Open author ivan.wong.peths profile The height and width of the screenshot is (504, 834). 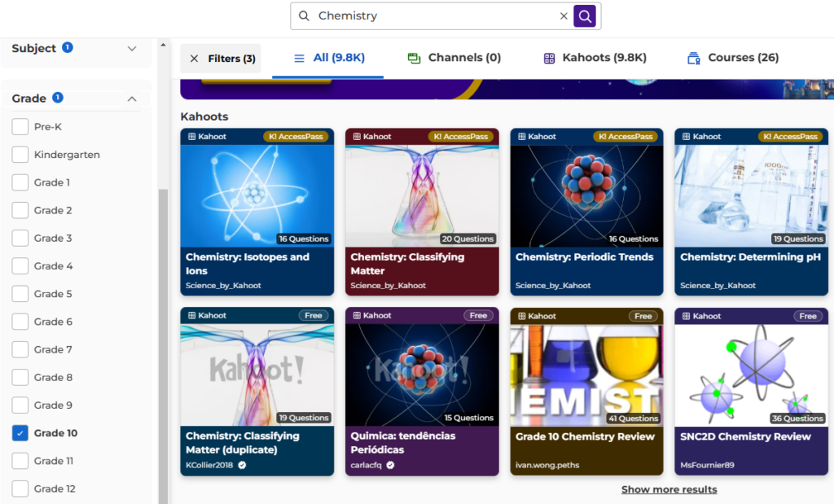pyautogui.click(x=547, y=465)
